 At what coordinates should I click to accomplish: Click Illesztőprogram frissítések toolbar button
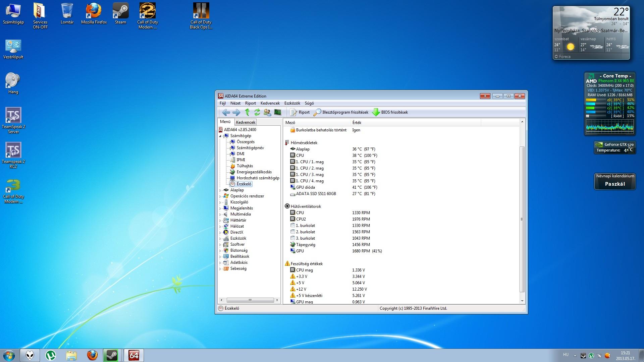tap(341, 112)
